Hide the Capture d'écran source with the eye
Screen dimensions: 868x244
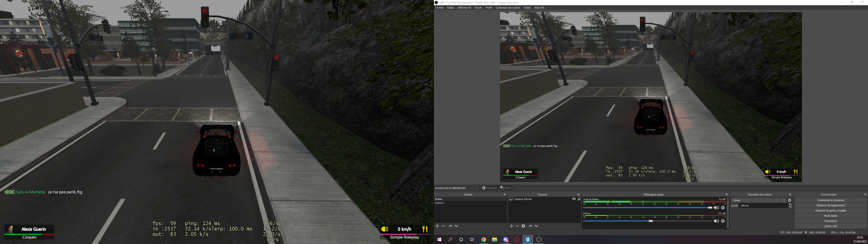[574, 199]
